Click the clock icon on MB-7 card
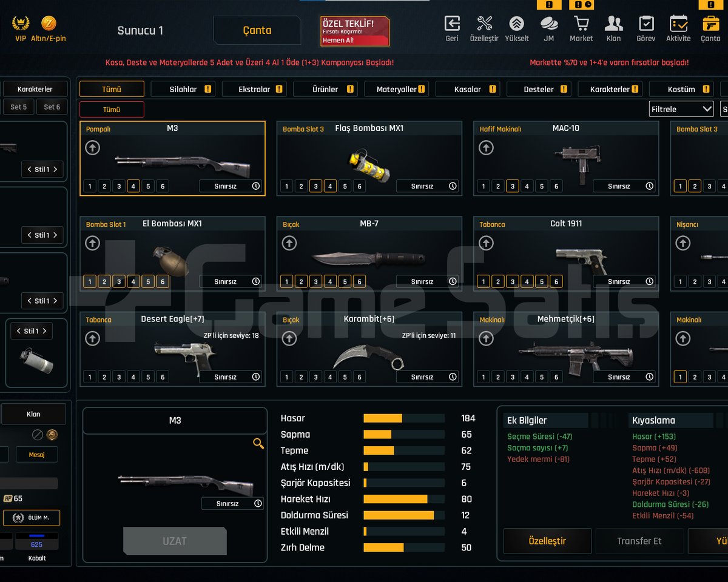 (x=453, y=281)
